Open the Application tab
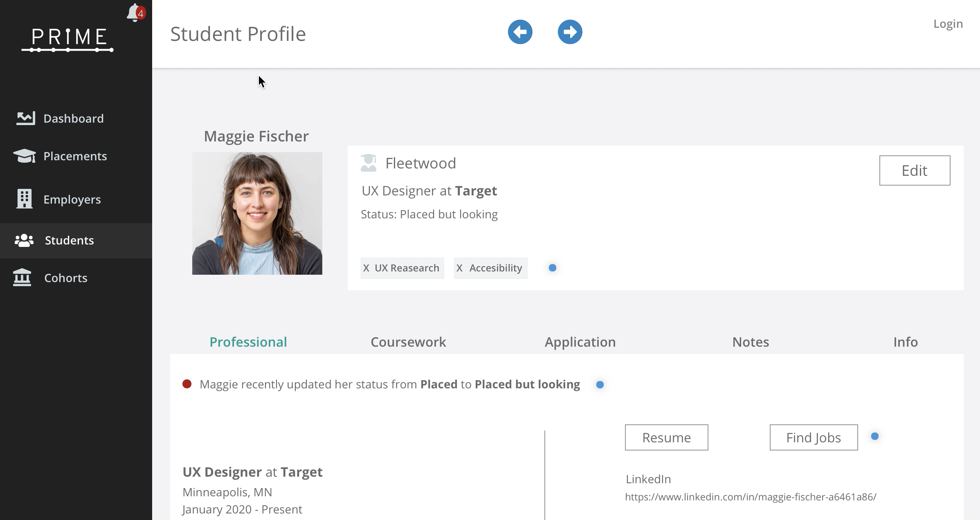This screenshot has height=520, width=980. [x=580, y=342]
